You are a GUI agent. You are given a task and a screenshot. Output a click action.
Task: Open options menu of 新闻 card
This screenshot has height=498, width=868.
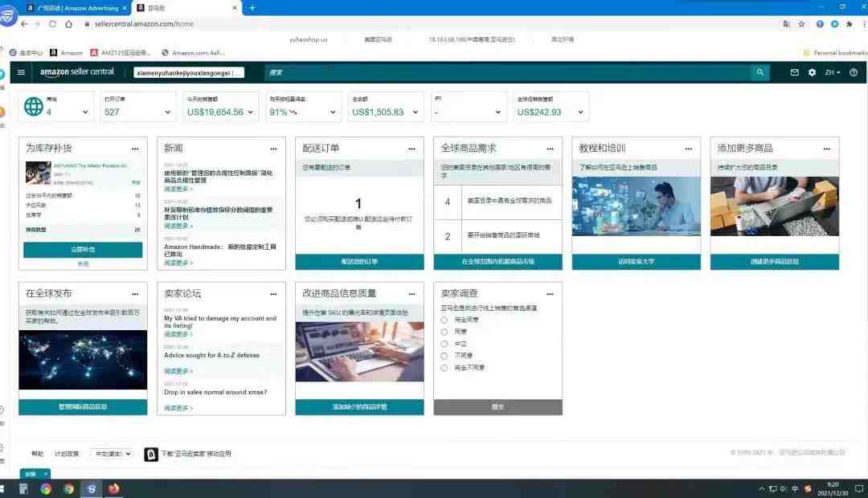click(273, 149)
